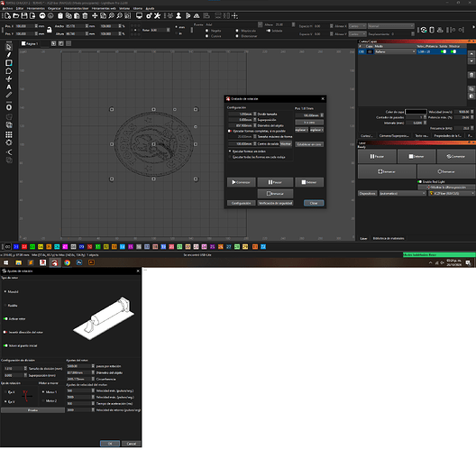The height and width of the screenshot is (450, 476).
Task: Click the Prueba test button
Action: tap(32, 410)
